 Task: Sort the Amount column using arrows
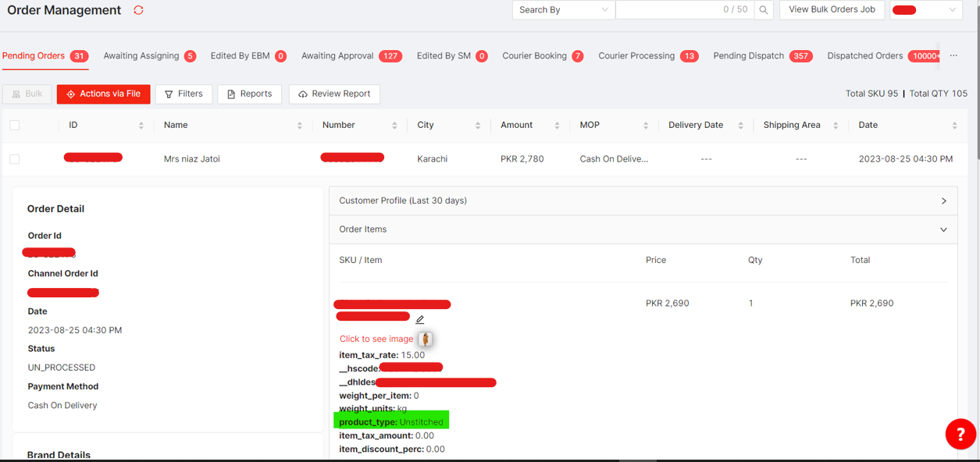[557, 126]
